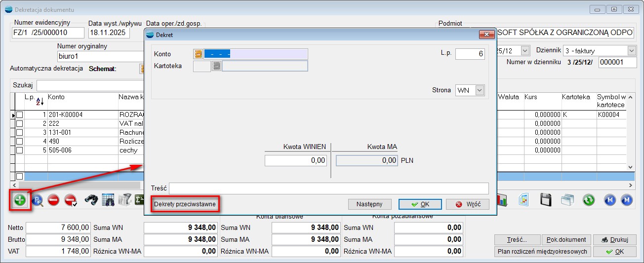Open the Strona WN dropdown
The height and width of the screenshot is (263, 644).
(x=479, y=90)
